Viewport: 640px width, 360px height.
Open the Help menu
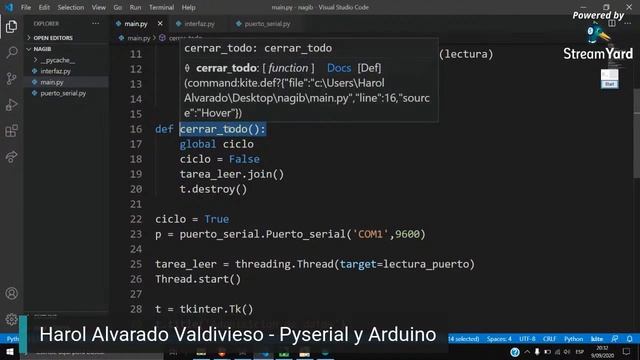pos(188,7)
